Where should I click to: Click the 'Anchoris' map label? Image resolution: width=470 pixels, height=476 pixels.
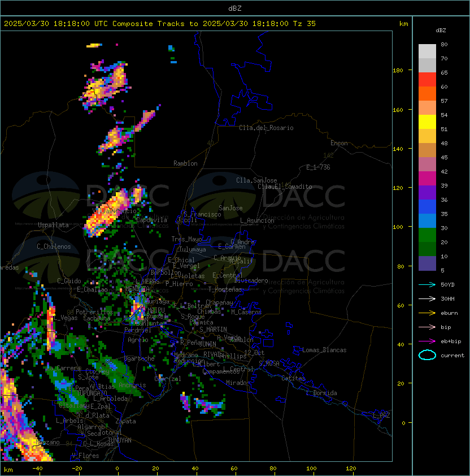pyautogui.click(x=132, y=385)
